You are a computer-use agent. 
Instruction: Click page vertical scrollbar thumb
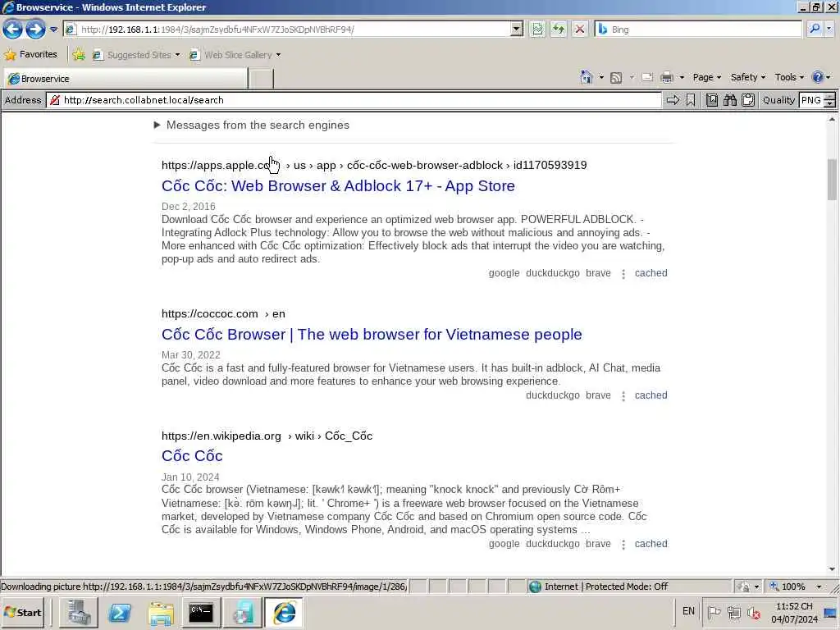[832, 180]
